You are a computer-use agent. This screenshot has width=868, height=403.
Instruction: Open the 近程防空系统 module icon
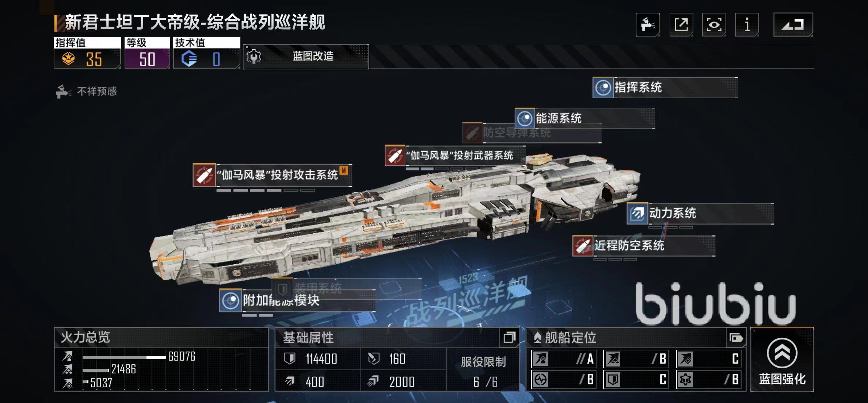click(x=583, y=246)
